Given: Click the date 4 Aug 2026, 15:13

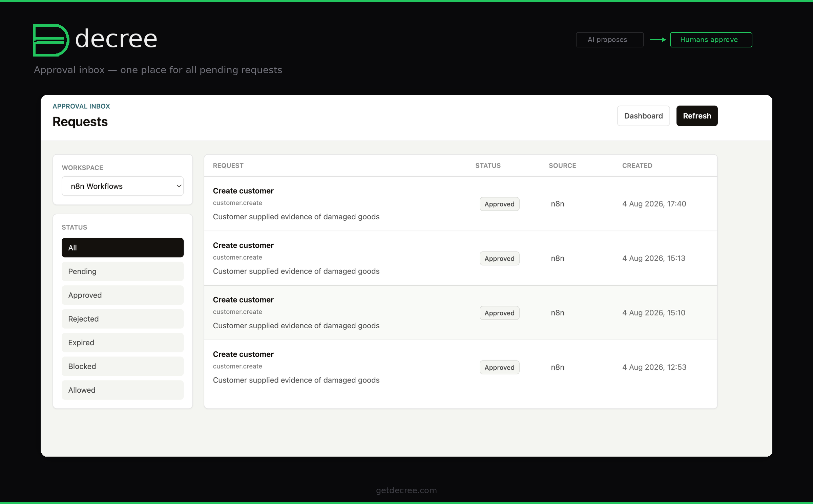Looking at the screenshot, I should 653,258.
